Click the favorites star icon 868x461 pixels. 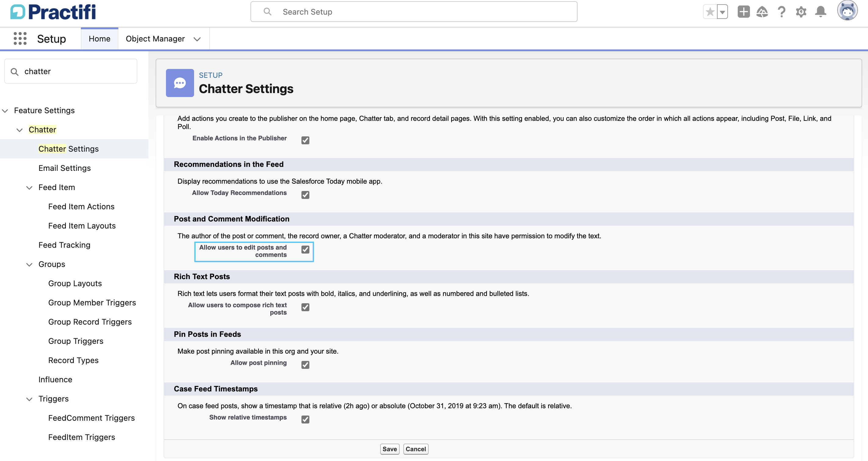pos(710,12)
